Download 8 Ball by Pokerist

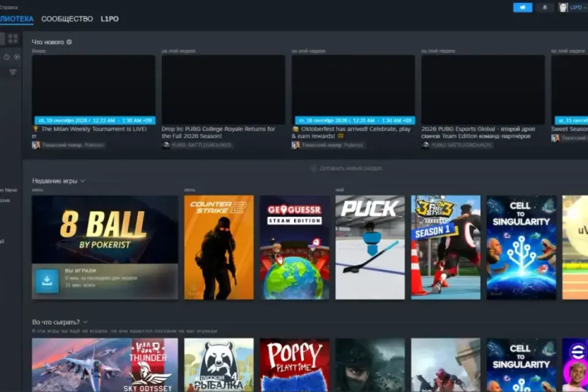[x=47, y=281]
